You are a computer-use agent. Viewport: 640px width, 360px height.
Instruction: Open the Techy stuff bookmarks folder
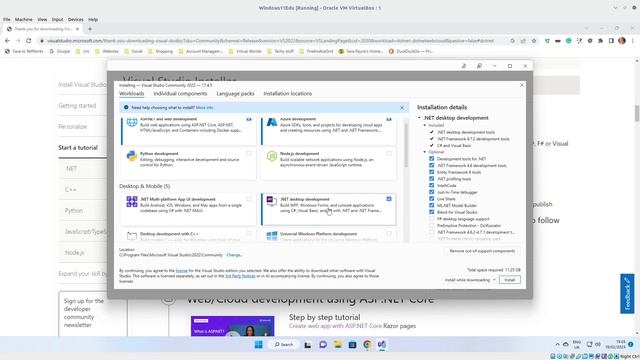[x=280, y=51]
